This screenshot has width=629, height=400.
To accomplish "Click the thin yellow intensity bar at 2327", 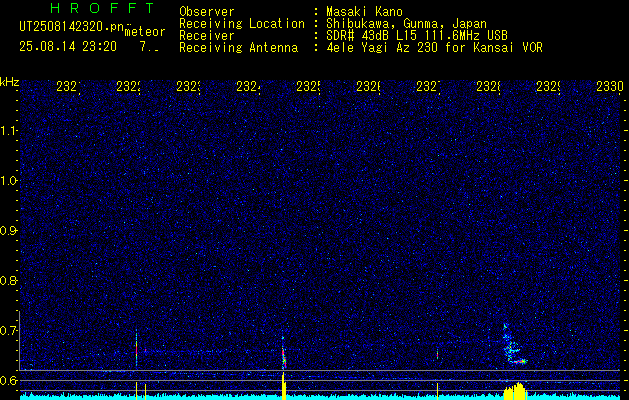I will tap(437, 391).
